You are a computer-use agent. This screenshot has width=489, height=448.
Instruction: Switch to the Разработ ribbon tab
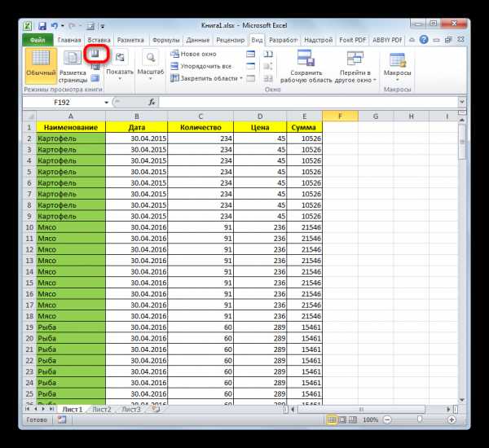point(283,40)
